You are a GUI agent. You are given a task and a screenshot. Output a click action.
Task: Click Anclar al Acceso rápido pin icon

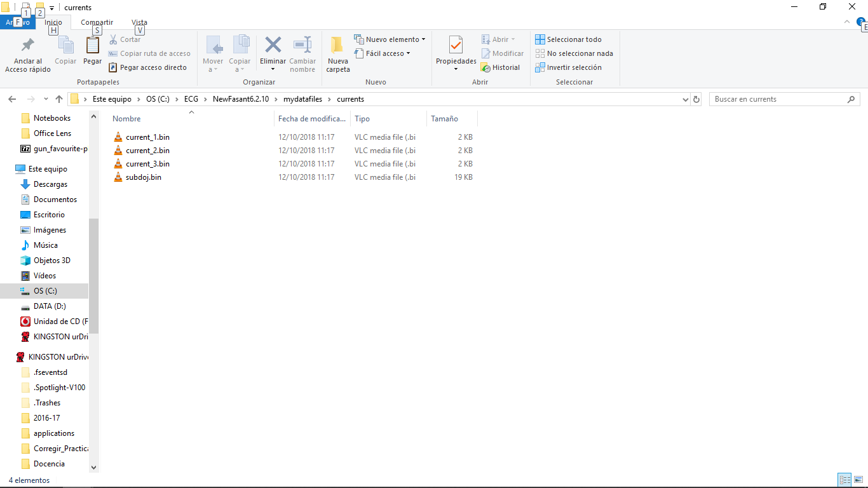(x=28, y=46)
